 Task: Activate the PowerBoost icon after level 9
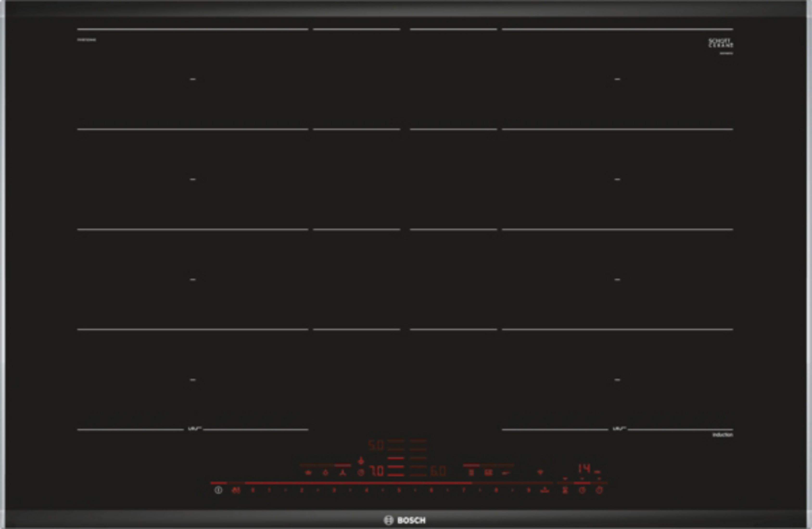tap(545, 491)
